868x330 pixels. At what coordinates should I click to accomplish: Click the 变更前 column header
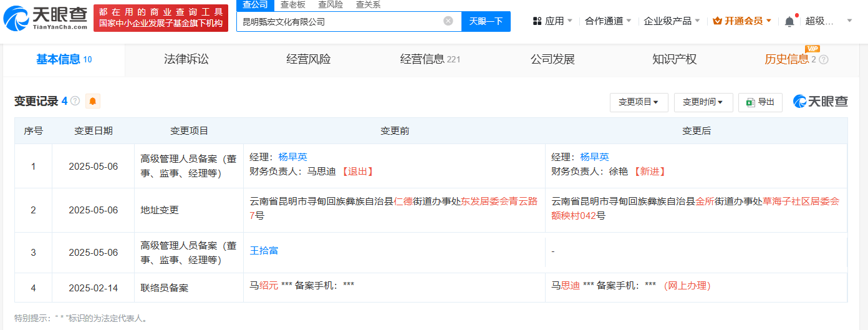(x=395, y=131)
